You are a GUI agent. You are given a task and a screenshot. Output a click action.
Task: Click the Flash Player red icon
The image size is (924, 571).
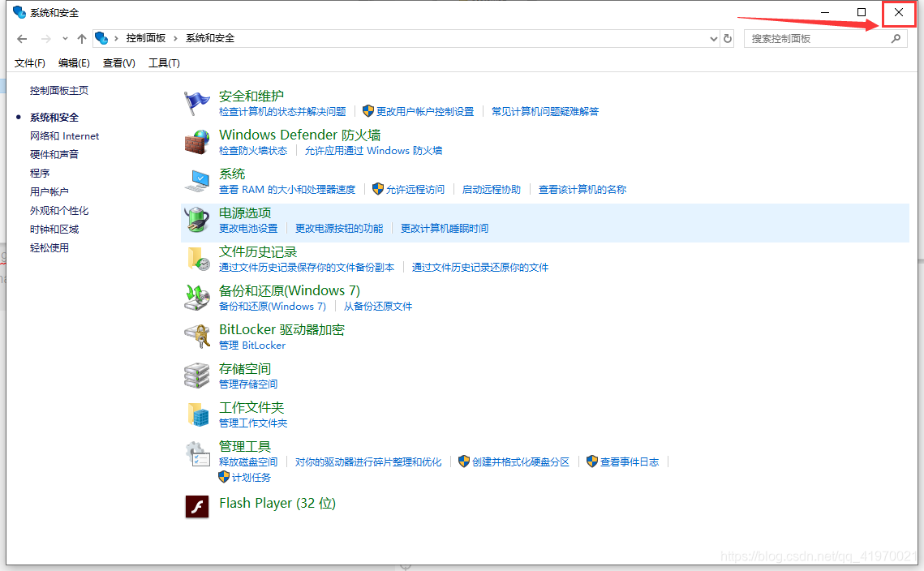(x=197, y=506)
